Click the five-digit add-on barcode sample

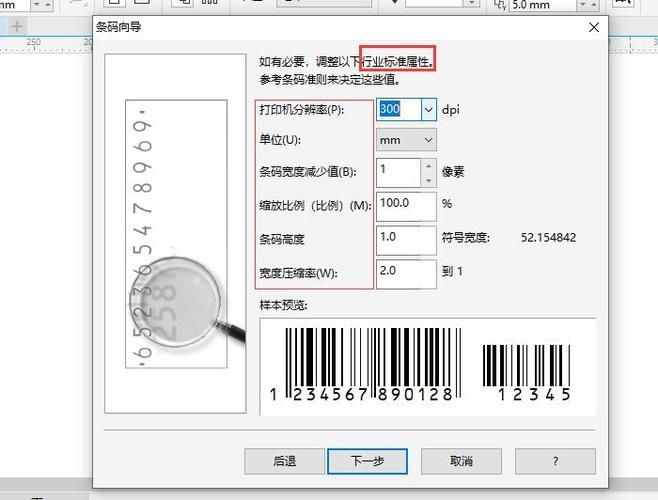pyautogui.click(x=527, y=372)
